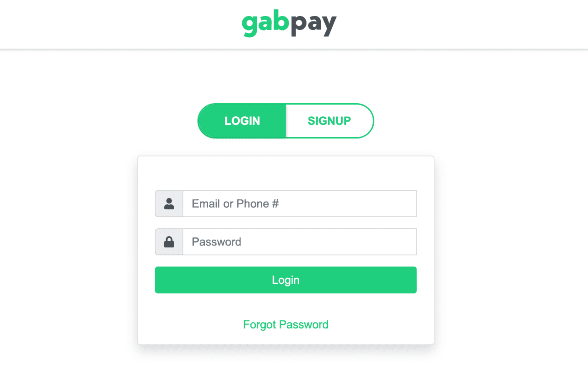Click empty space inside the white login card

[286, 173]
